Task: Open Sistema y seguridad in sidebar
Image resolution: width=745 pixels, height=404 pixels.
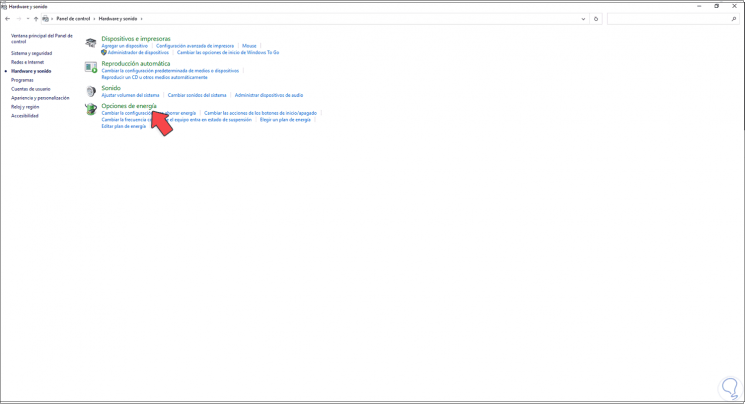Action: [31, 53]
